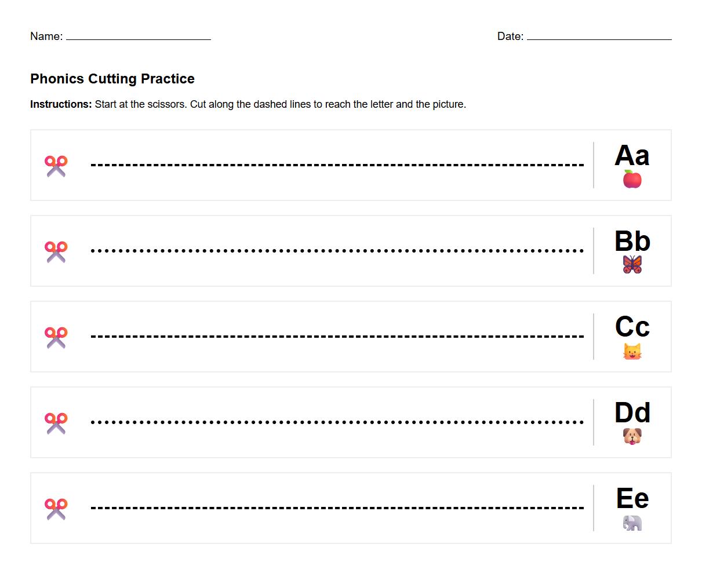Screen dimensions: 702x588
Task: Click the letters Ee
Action: click(x=632, y=498)
